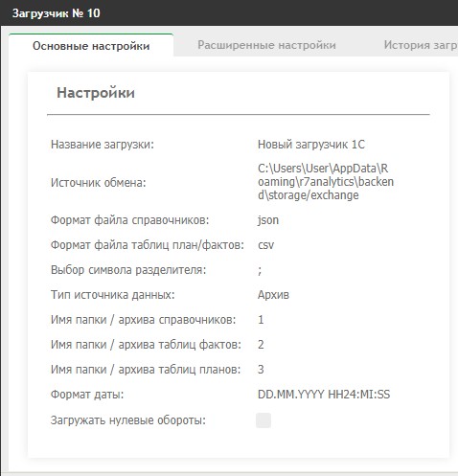
Task: Click value 1 for архива справочников
Action: pyautogui.click(x=261, y=320)
